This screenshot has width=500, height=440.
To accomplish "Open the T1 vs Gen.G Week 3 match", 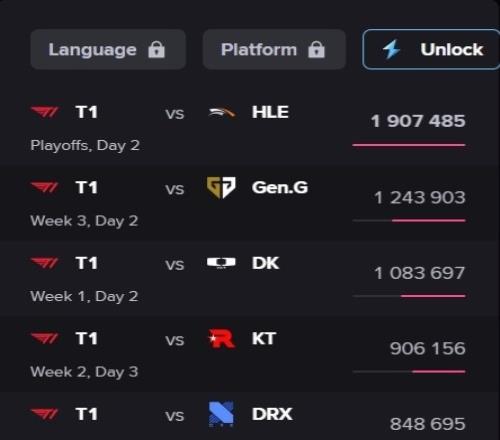I will [248, 204].
